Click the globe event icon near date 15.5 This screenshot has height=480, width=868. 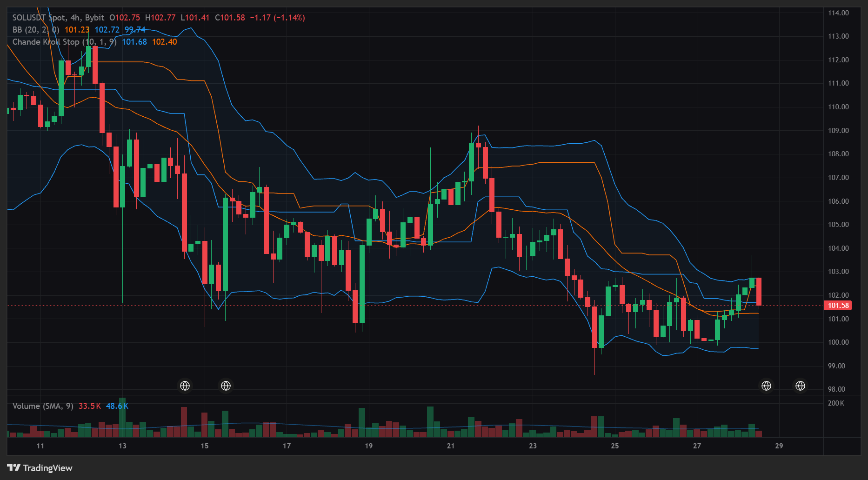click(226, 386)
